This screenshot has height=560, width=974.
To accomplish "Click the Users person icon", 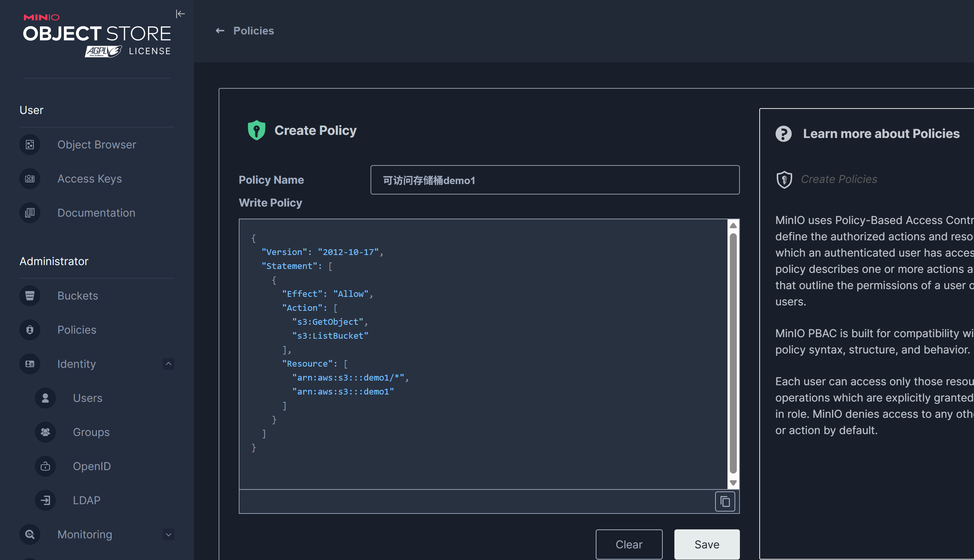I will (x=45, y=398).
